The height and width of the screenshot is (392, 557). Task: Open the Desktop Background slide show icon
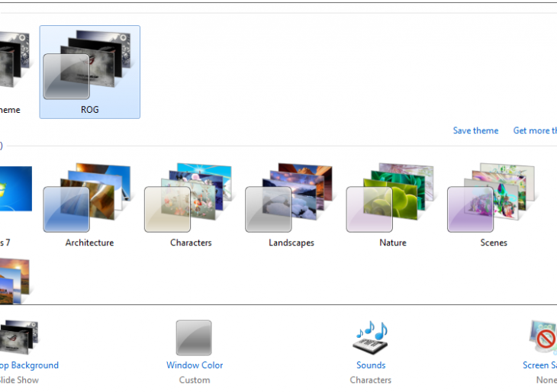[x=18, y=337]
